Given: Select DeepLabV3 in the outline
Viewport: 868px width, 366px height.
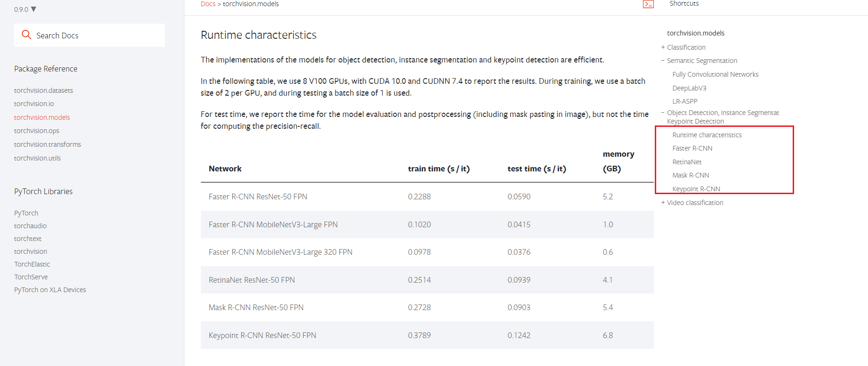Looking at the screenshot, I should [689, 88].
